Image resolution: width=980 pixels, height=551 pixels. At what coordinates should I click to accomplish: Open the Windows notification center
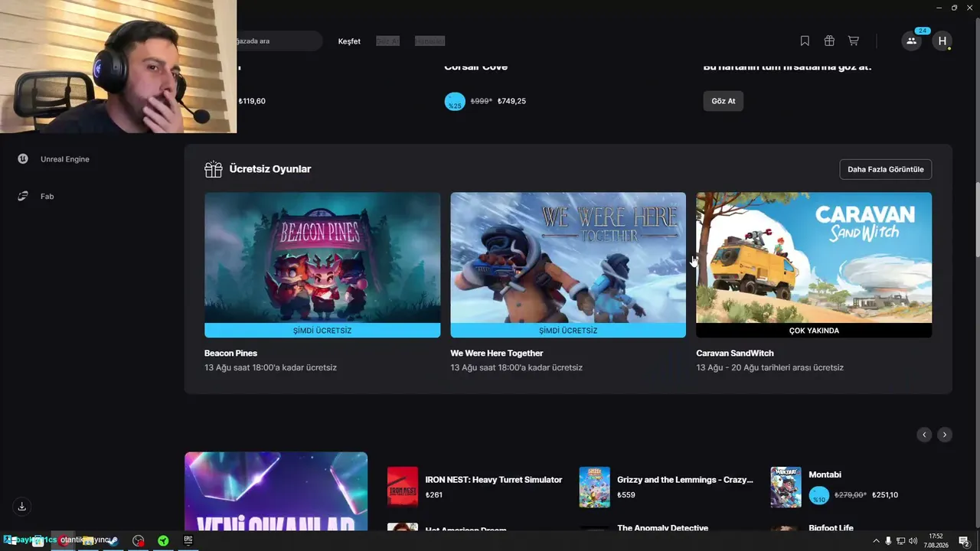[964, 541]
